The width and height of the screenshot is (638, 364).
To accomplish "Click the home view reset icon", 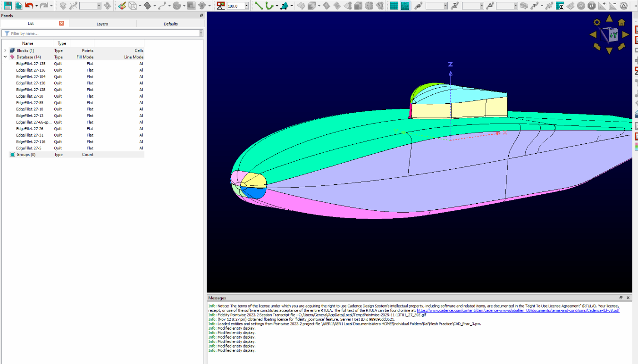I will point(621,22).
